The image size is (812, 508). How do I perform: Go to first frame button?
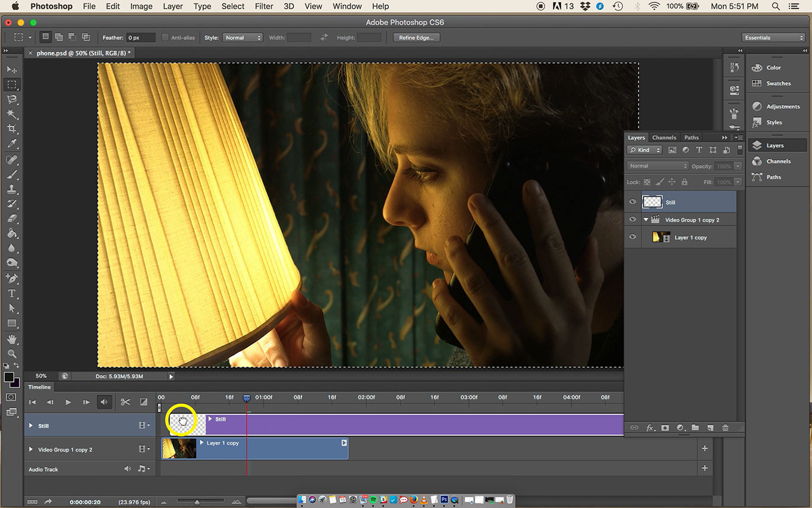[x=33, y=402]
